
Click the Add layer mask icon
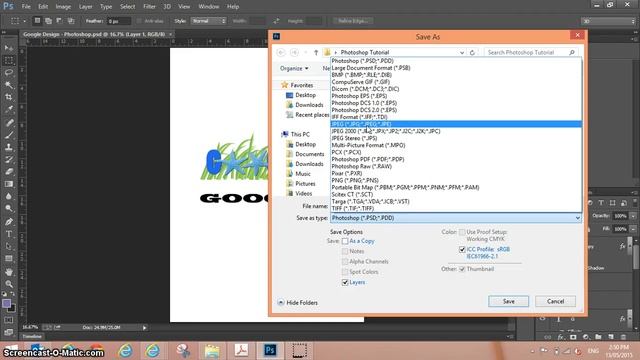(573, 337)
